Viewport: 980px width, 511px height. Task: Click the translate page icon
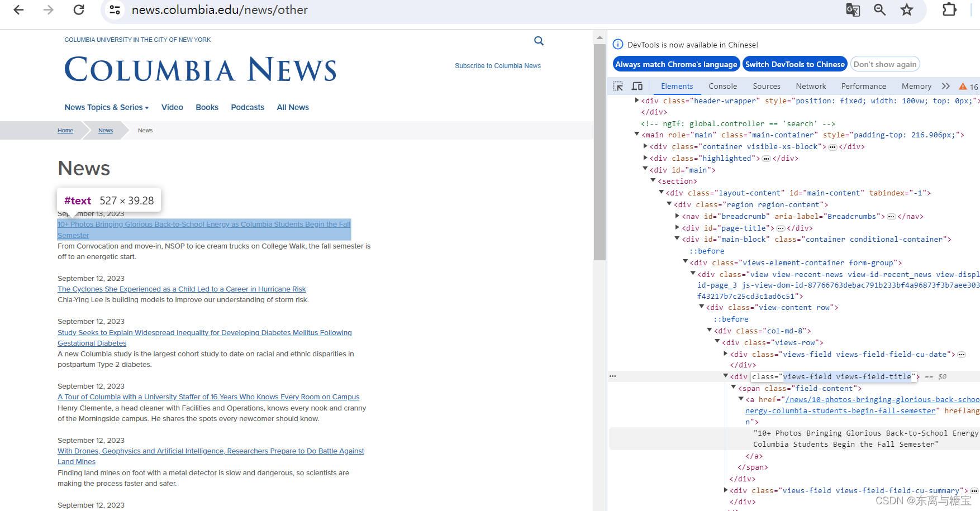click(x=853, y=9)
